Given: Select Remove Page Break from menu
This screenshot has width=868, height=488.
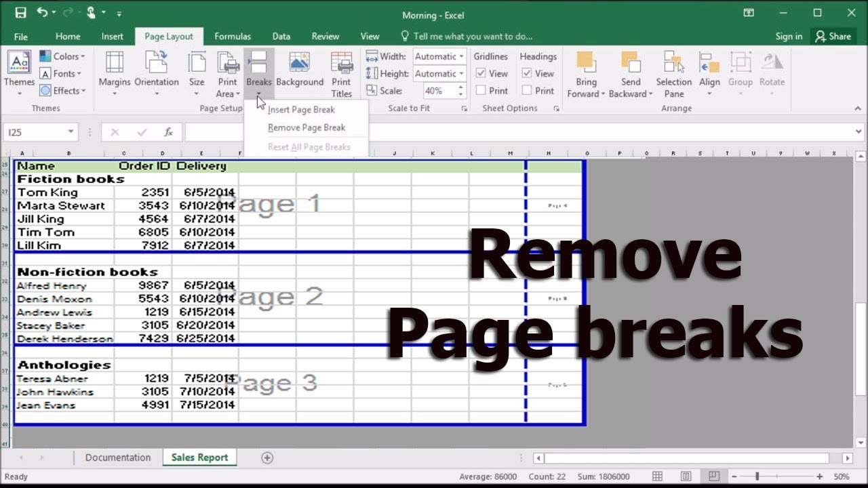Looking at the screenshot, I should [307, 127].
